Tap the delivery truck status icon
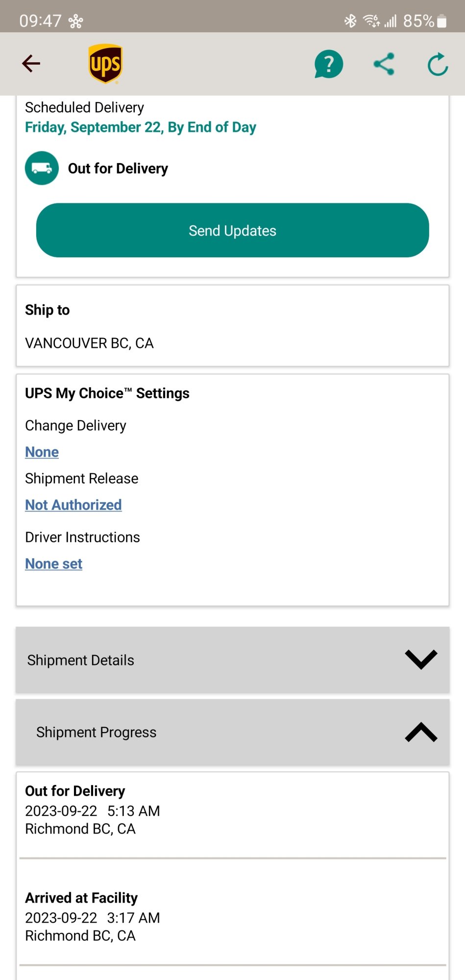Viewport: 465px width, 980px height. pyautogui.click(x=42, y=168)
